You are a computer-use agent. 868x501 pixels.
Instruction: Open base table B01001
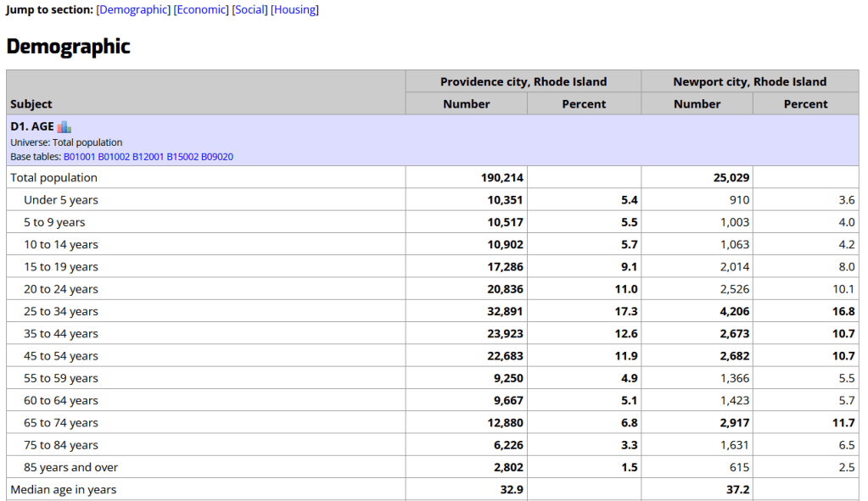80,157
